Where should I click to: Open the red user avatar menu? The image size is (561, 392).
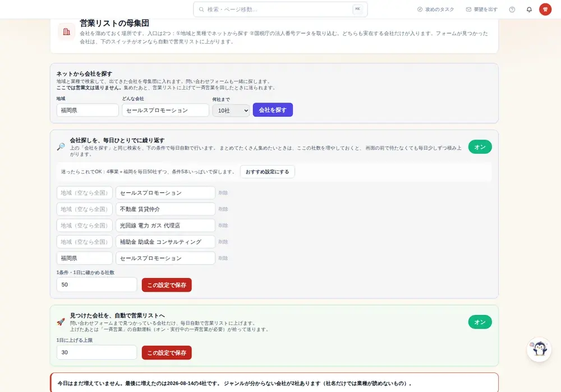point(545,10)
